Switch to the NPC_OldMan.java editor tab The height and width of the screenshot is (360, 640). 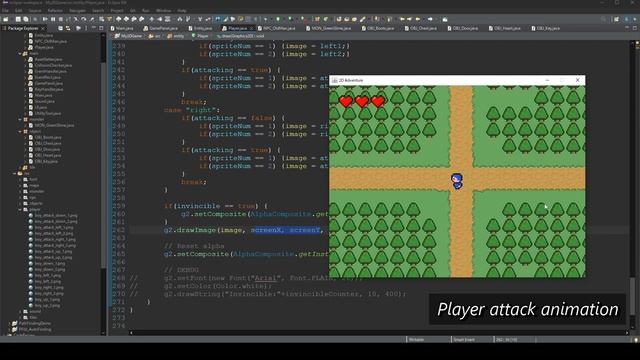[x=276, y=28]
